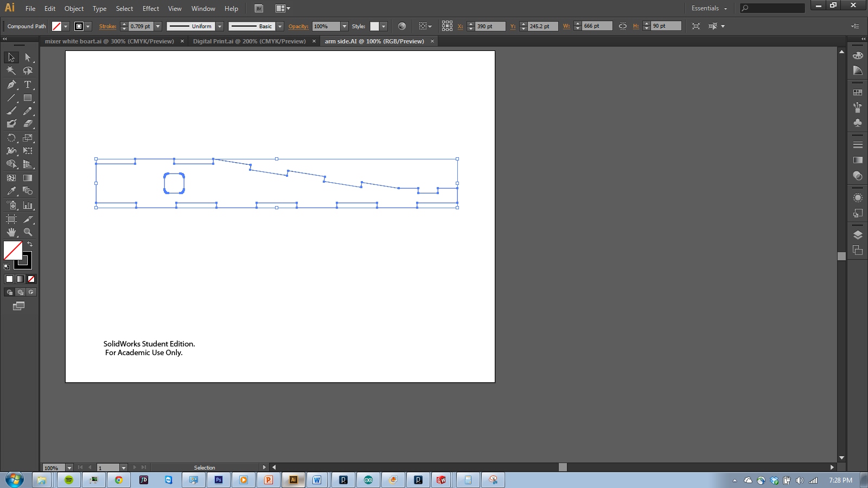Select the Pen tool
Screen dimensions: 868x488
click(x=11, y=85)
